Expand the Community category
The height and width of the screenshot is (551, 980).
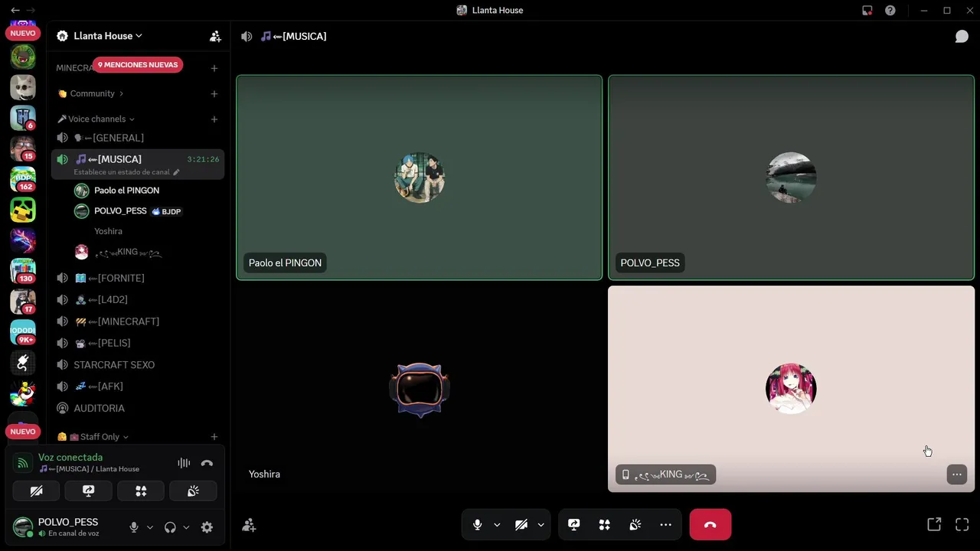[90, 93]
